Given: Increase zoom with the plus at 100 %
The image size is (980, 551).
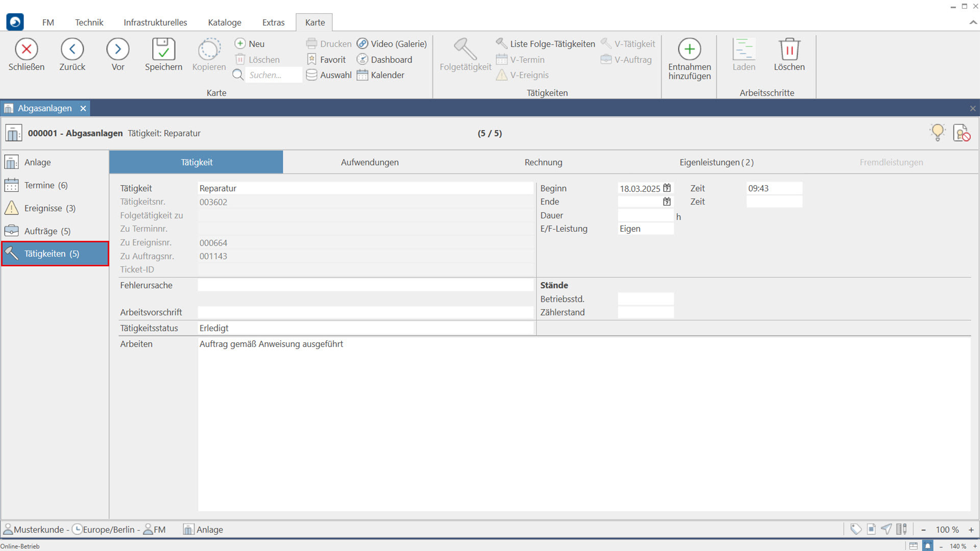Looking at the screenshot, I should (971, 530).
